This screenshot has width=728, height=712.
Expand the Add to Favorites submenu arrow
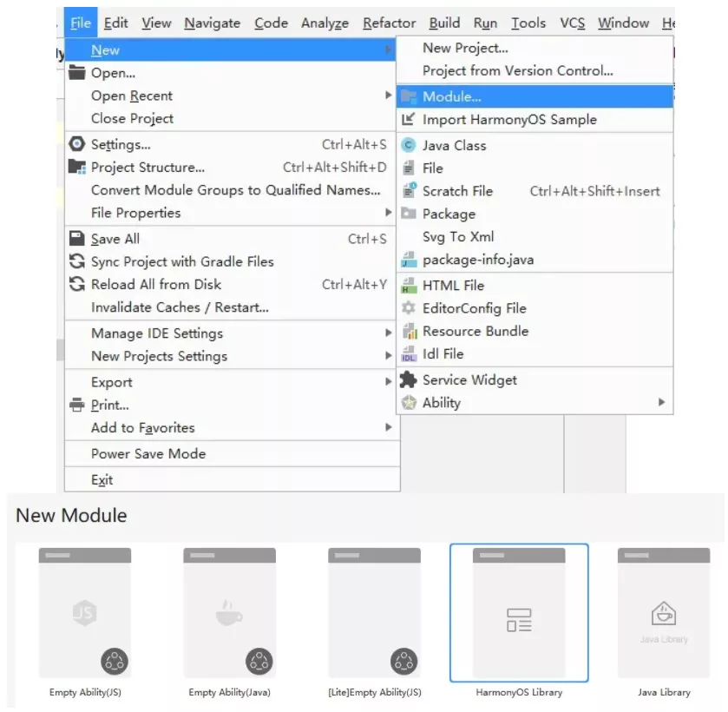388,427
